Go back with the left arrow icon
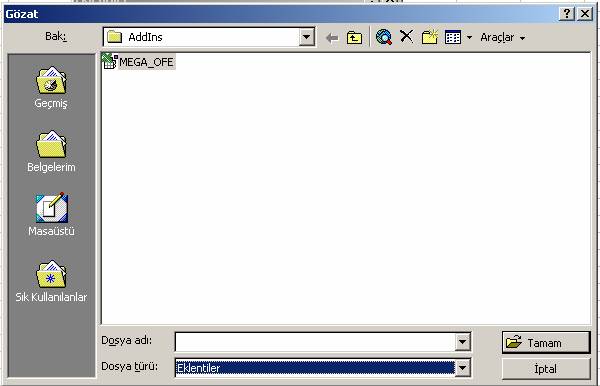 (x=332, y=37)
